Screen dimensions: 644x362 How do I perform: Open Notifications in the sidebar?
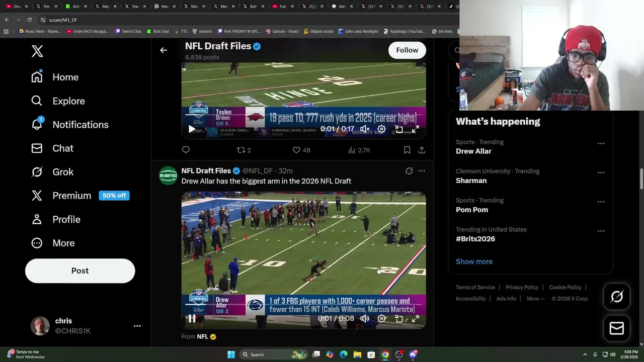point(69,125)
